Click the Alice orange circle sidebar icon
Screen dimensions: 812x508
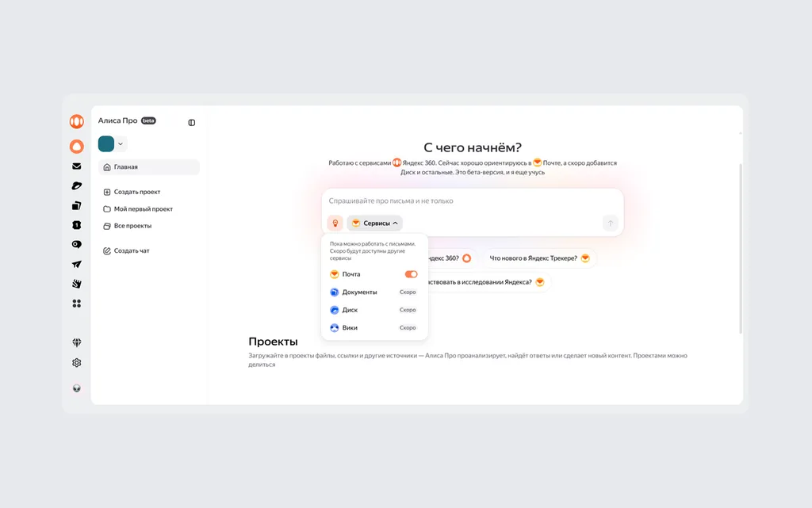[x=77, y=147]
